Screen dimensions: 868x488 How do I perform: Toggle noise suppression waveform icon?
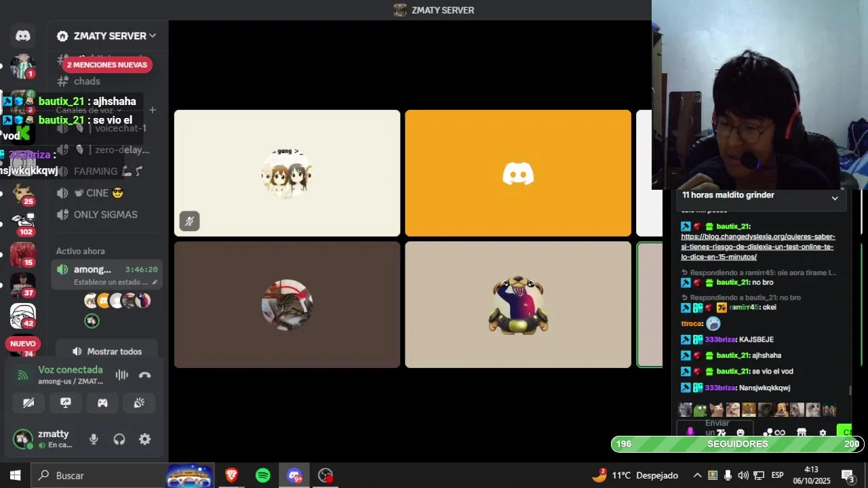click(122, 375)
